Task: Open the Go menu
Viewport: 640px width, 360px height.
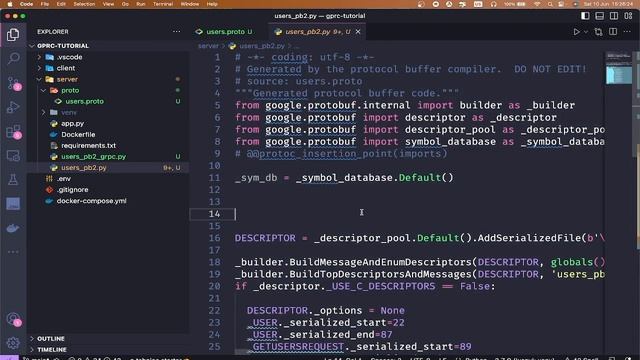Action: [125, 4]
